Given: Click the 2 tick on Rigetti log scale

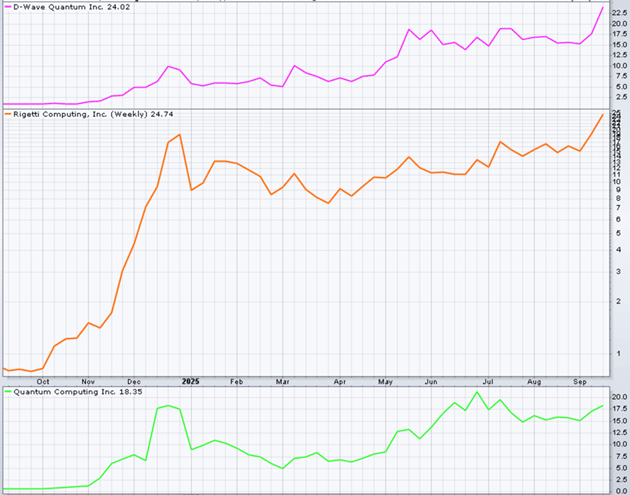Looking at the screenshot, I should coord(618,301).
